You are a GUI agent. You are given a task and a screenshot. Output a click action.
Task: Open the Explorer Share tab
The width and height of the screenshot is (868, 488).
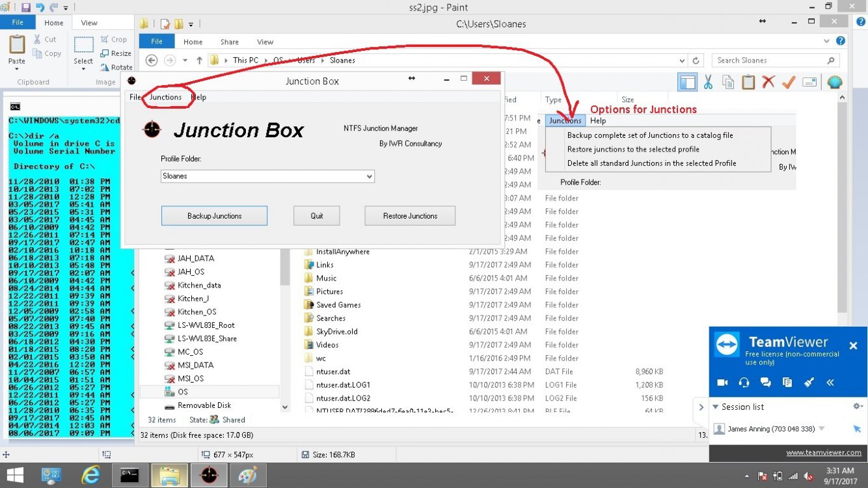tap(229, 42)
